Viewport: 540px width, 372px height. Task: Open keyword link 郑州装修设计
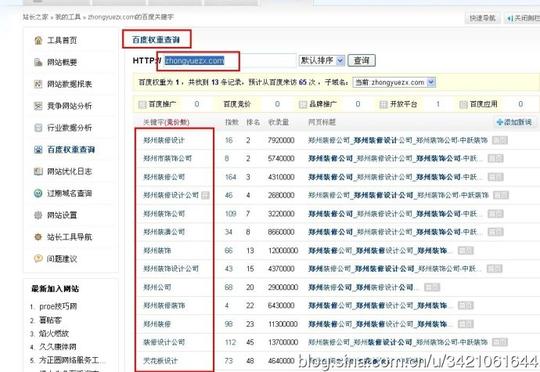pyautogui.click(x=164, y=140)
